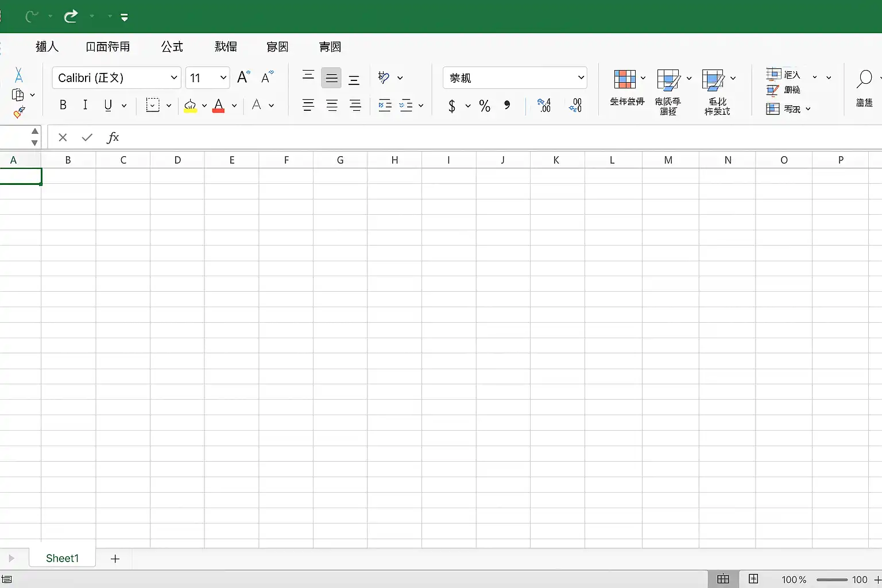882x588 pixels.
Task: Click the Increase Decimal icon
Action: pos(544,105)
